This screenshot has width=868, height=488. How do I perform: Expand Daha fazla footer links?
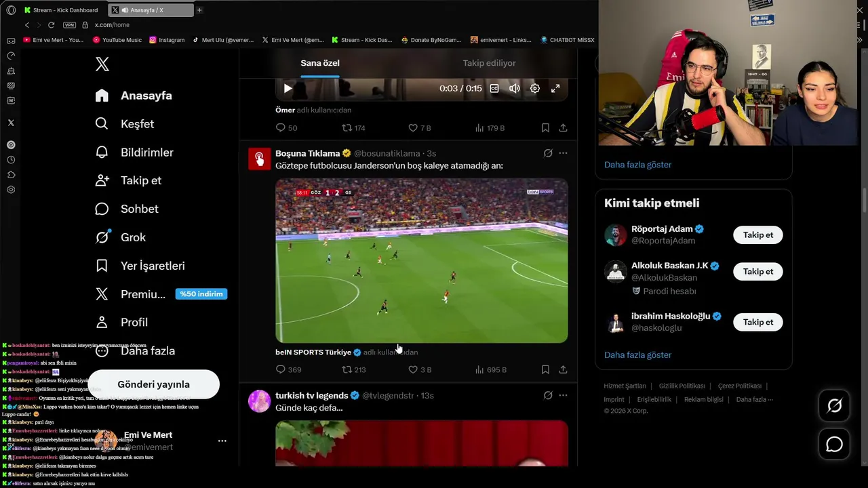pyautogui.click(x=754, y=399)
